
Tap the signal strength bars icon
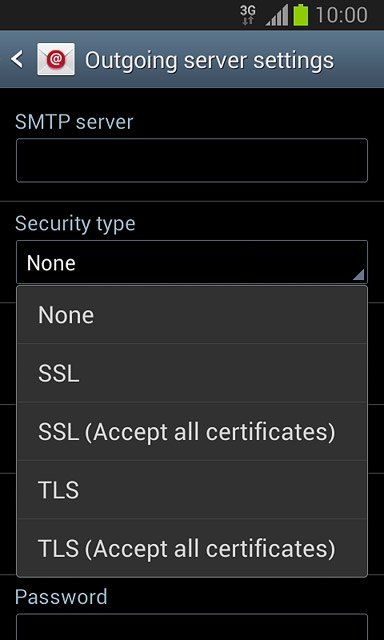(277, 16)
